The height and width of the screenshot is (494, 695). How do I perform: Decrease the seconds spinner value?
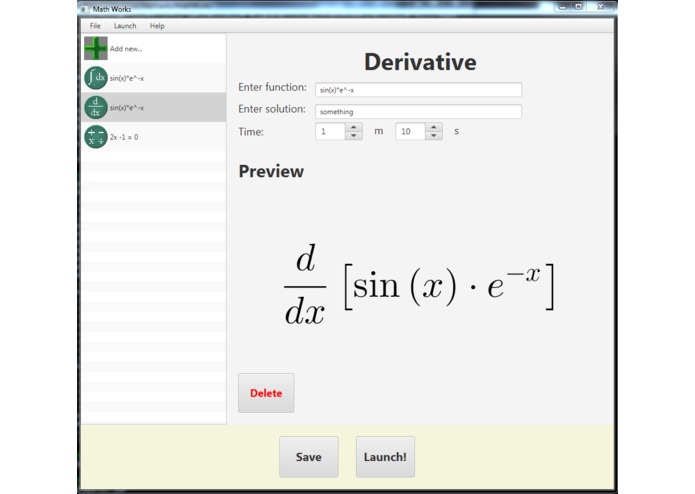pos(434,136)
